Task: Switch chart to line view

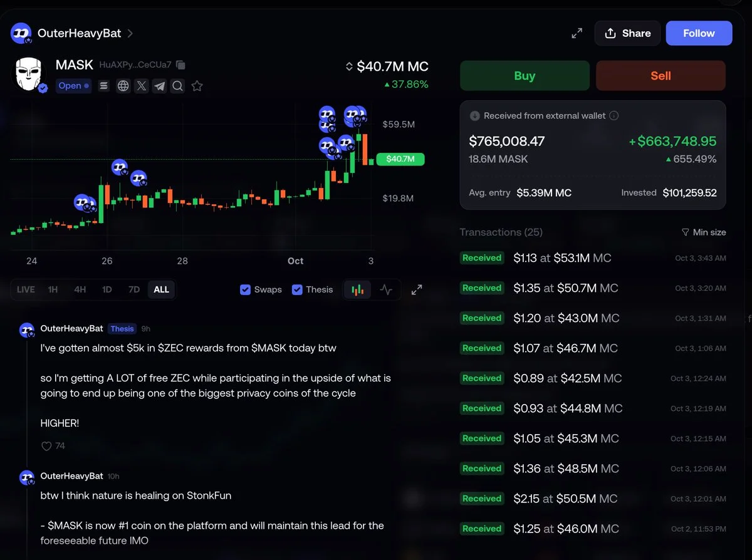Action: (386, 289)
